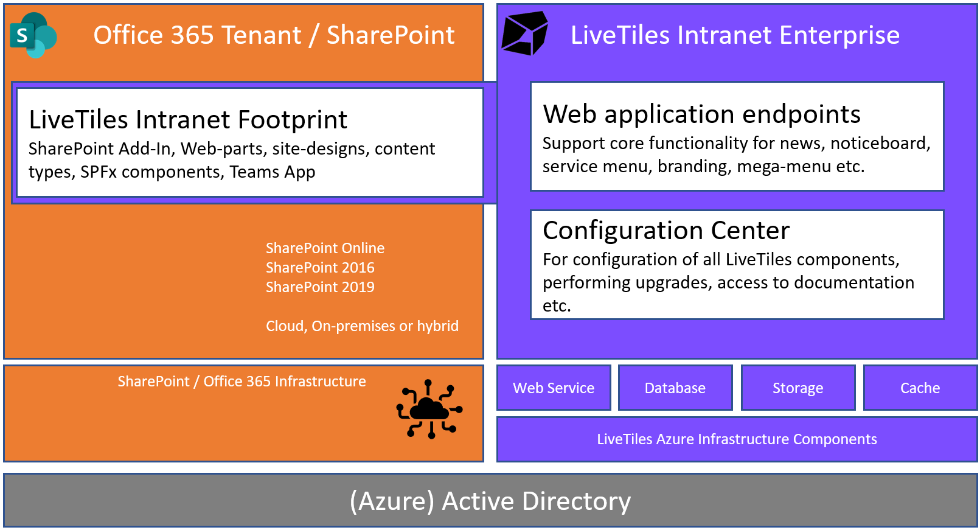Click the SharePoint 2019 text
Image resolution: width=980 pixels, height=530 pixels.
(320, 287)
